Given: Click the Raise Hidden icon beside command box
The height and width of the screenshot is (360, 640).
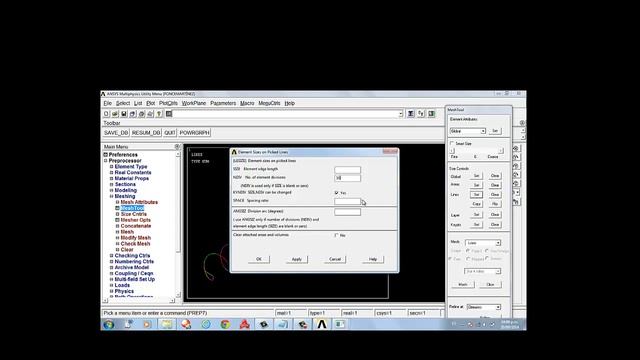Looking at the screenshot, I should pyautogui.click(x=411, y=114).
